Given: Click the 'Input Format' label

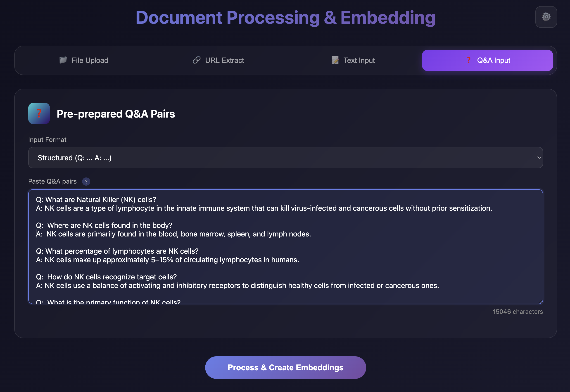Looking at the screenshot, I should pyautogui.click(x=47, y=140).
